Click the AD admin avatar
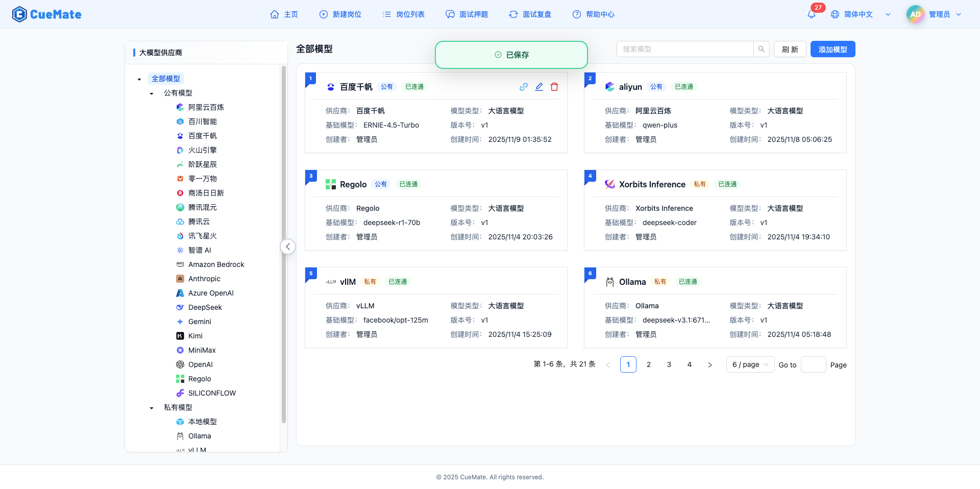Image resolution: width=980 pixels, height=489 pixels. (x=915, y=14)
